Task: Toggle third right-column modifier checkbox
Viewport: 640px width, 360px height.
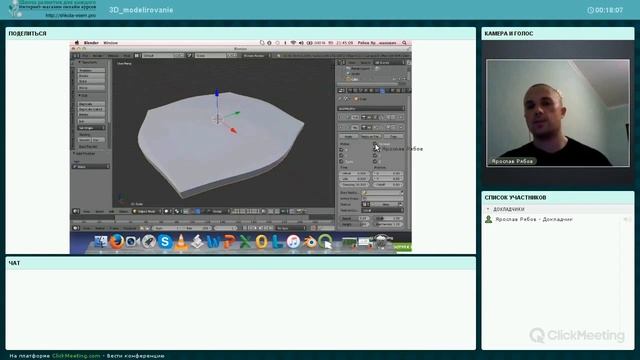Action: pyautogui.click(x=375, y=161)
